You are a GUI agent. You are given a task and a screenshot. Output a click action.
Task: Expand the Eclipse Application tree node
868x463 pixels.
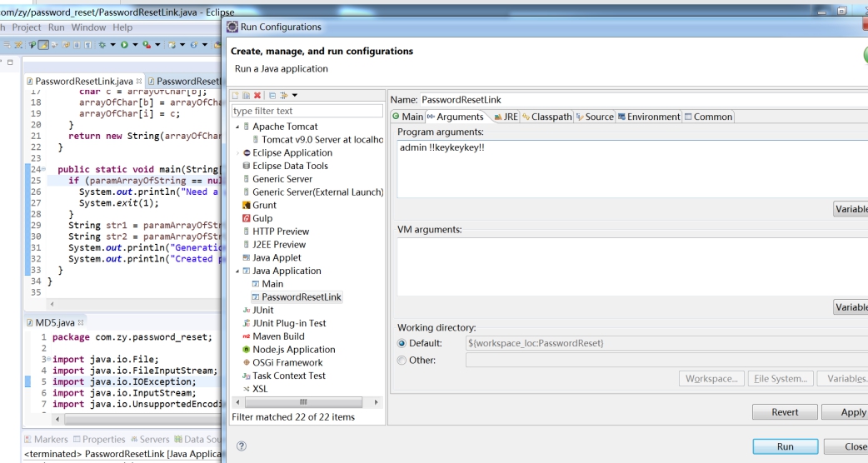click(237, 152)
